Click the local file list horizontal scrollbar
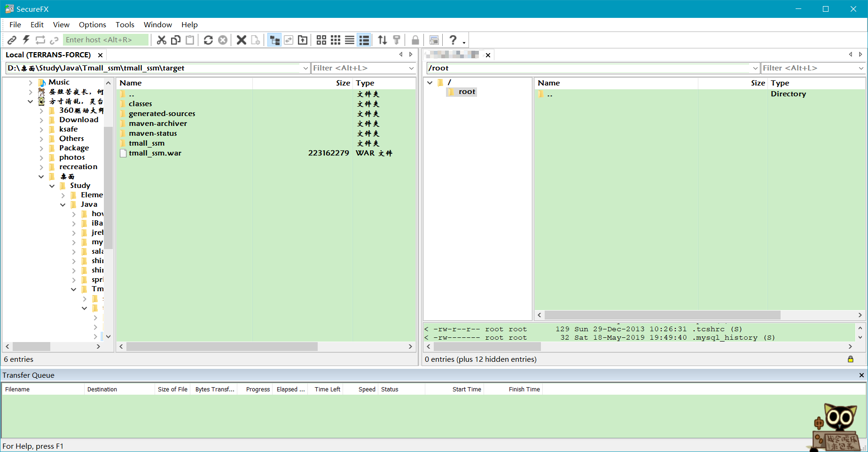The image size is (868, 452). click(222, 346)
